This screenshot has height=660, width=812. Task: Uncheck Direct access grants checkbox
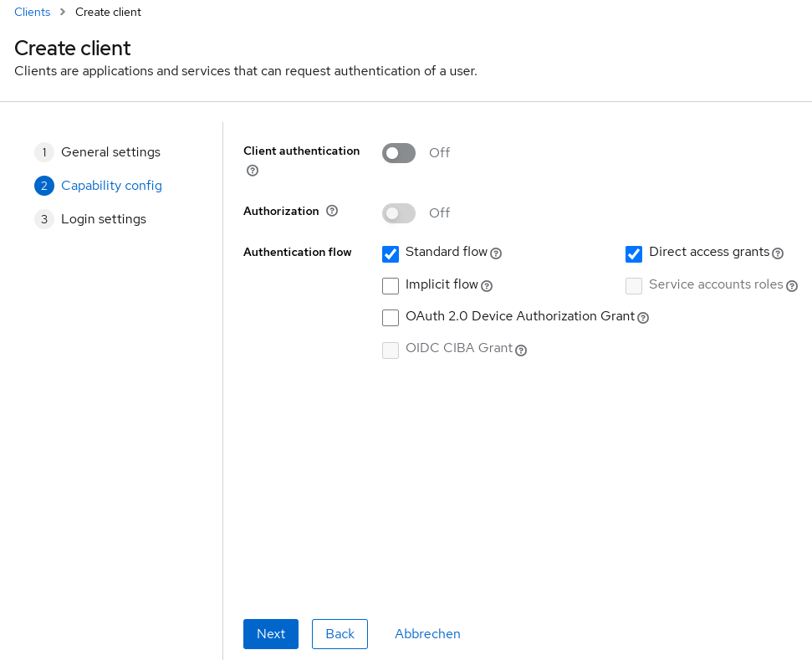[634, 254]
